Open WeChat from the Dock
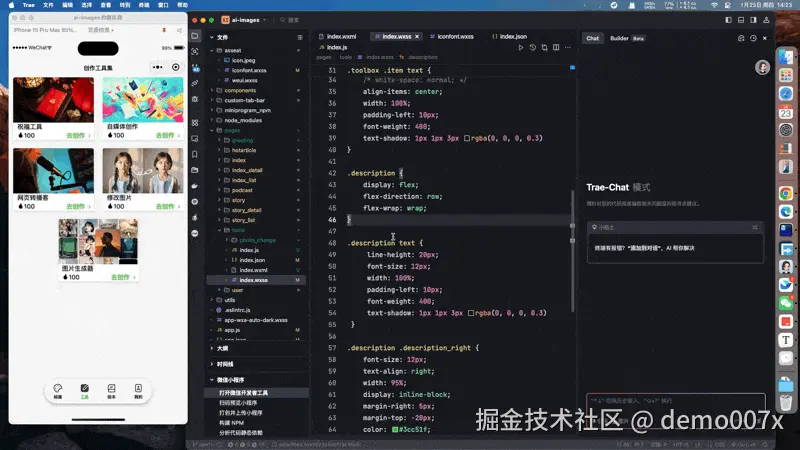800x450 pixels. pos(786,303)
